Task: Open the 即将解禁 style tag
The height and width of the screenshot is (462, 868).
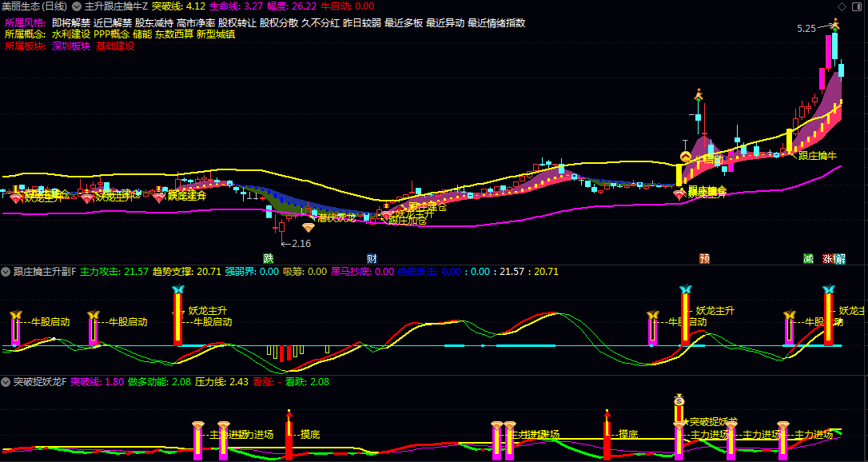Action: click(x=71, y=23)
